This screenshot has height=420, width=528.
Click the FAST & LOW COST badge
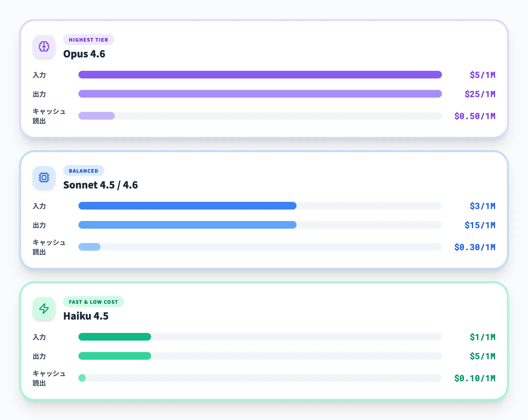coord(93,302)
